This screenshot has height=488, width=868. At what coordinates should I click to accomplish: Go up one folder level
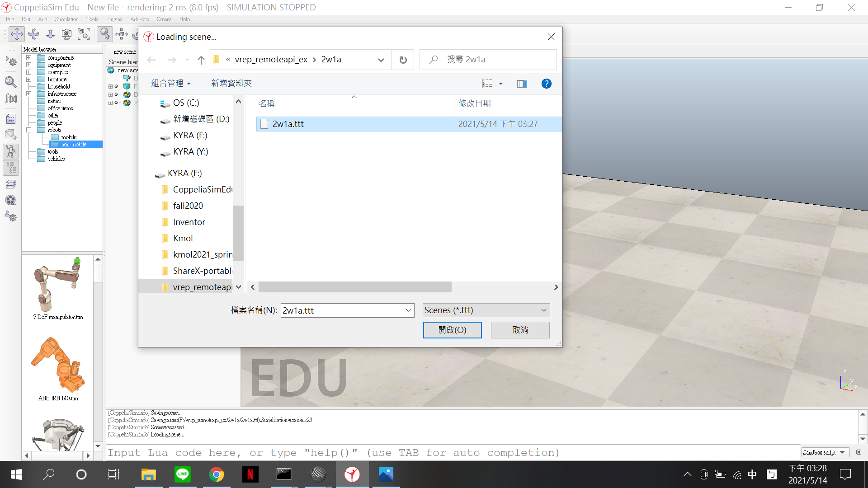[x=201, y=60]
